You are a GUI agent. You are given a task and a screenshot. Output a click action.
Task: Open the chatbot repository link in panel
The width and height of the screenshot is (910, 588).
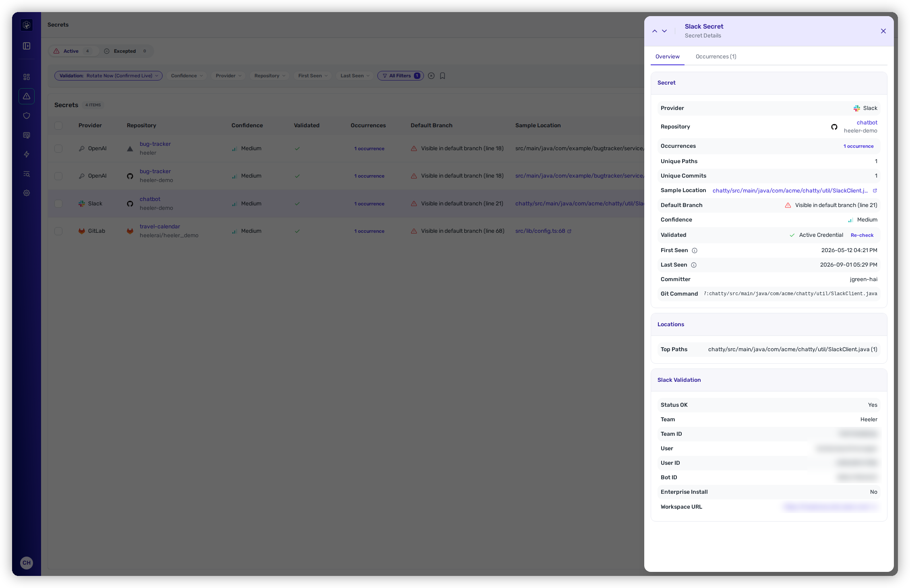867,123
